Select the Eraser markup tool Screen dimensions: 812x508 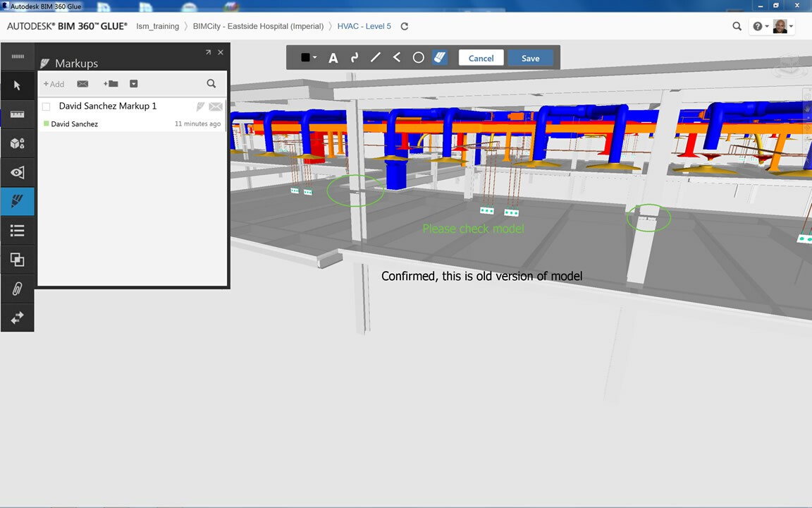(439, 58)
